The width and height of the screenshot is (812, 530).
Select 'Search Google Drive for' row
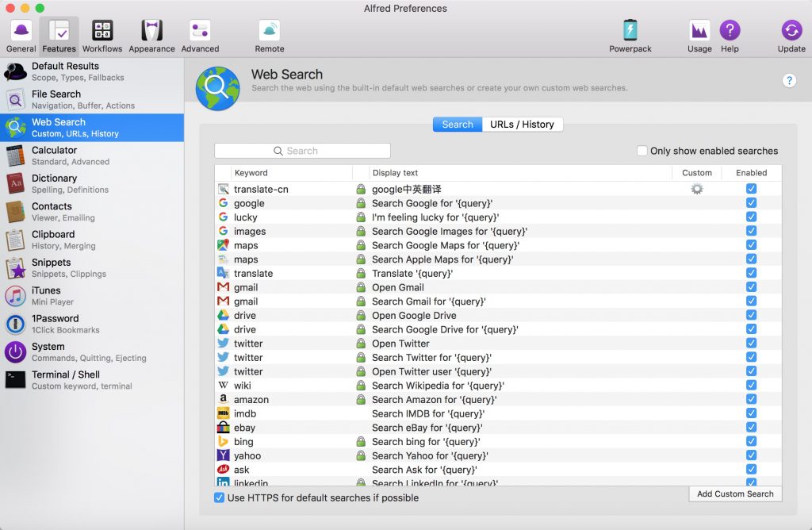(498, 329)
